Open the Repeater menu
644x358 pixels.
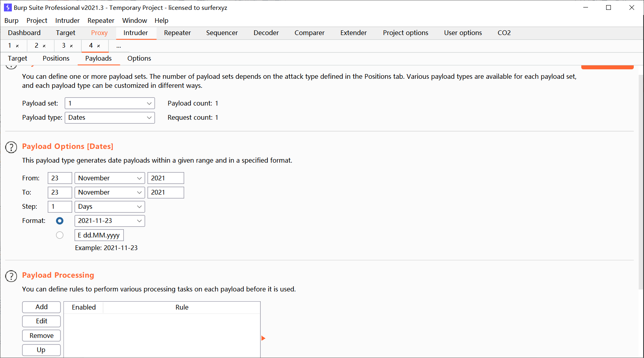tap(101, 20)
